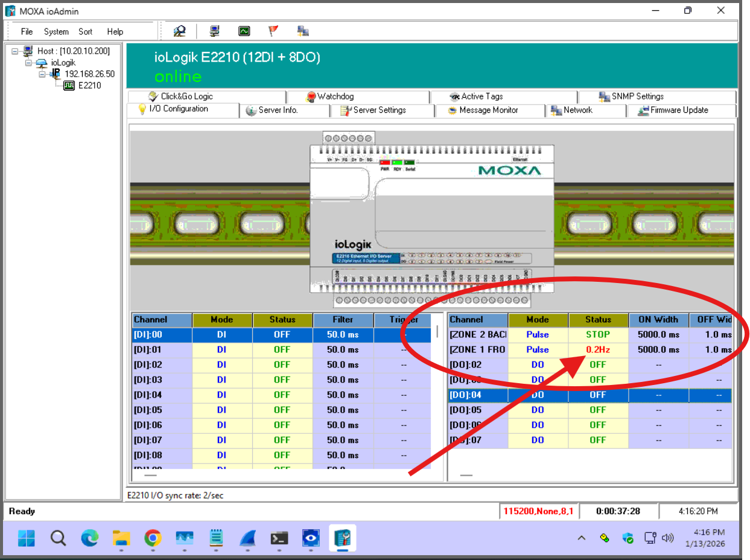The width and height of the screenshot is (750, 560).
Task: Click 50.0 ms filter of [DI]:05
Action: pos(343,410)
